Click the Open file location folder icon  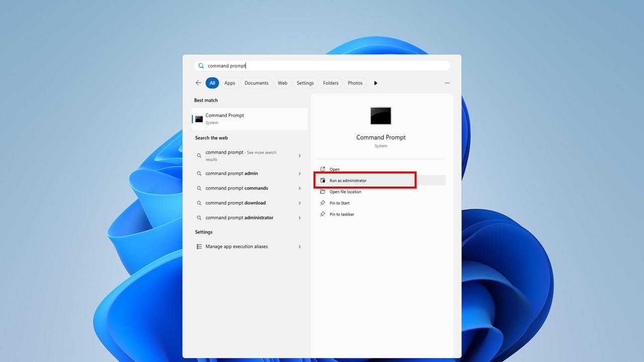pyautogui.click(x=323, y=192)
